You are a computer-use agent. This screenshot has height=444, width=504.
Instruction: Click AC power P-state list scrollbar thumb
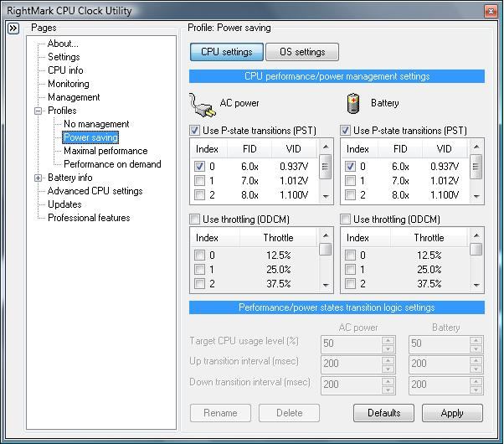click(326, 167)
